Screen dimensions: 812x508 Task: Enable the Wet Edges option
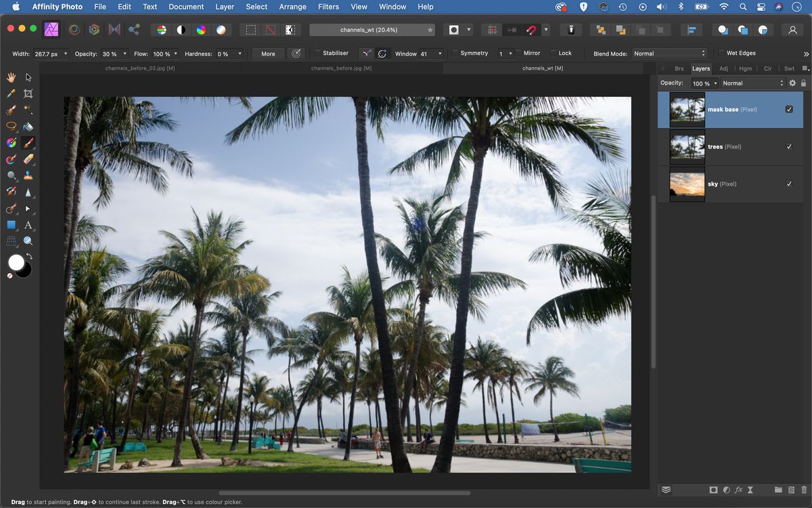click(x=721, y=53)
